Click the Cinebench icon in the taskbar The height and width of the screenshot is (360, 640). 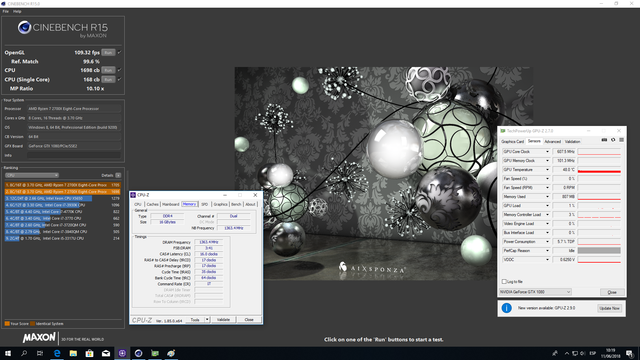point(138,353)
